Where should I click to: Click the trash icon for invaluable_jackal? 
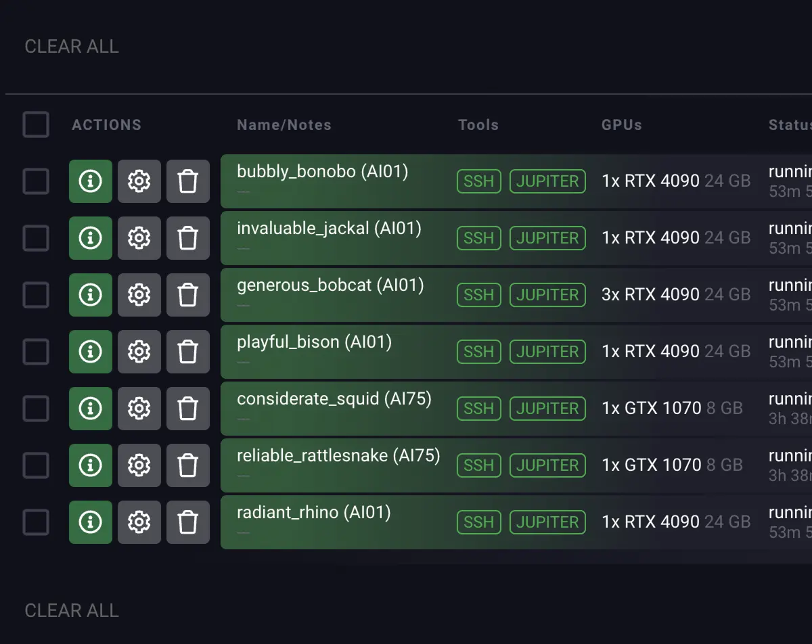187,238
